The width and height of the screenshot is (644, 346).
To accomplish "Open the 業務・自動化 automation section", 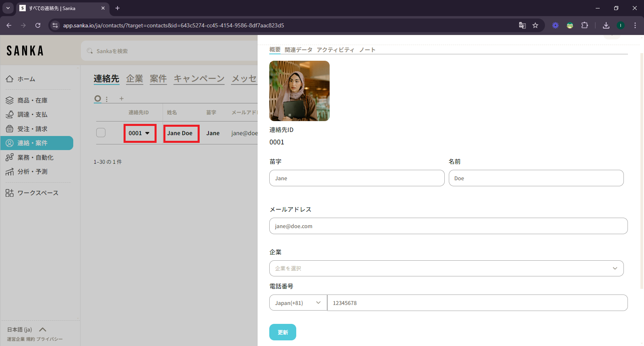I will point(35,157).
